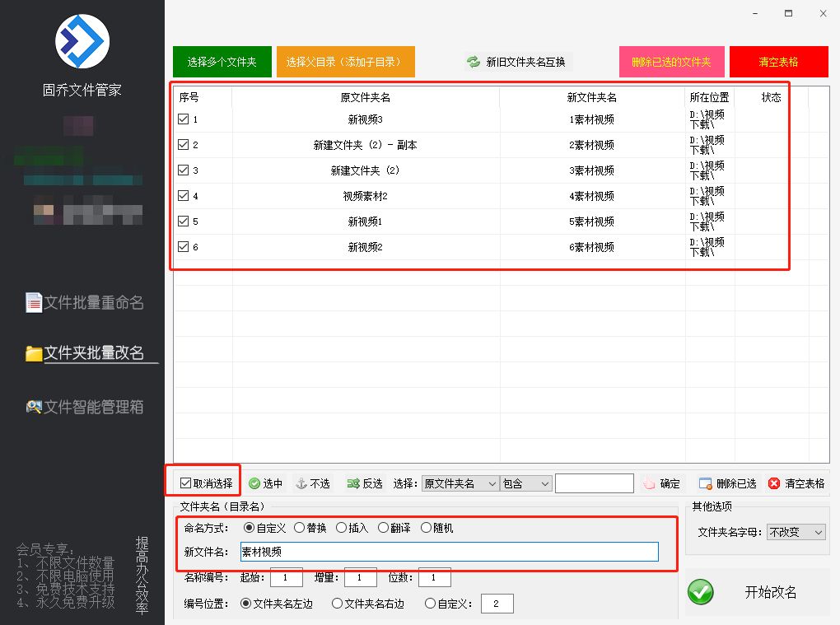Uncheck row 2 新建文件夹 (2) - 副本 checkbox
This screenshot has height=625, width=840.
[x=183, y=145]
